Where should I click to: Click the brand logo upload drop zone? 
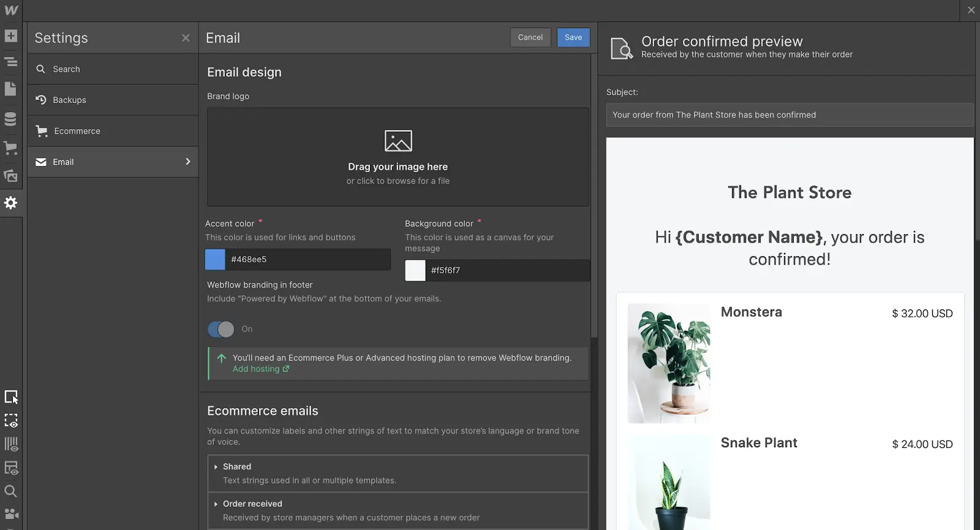point(398,157)
